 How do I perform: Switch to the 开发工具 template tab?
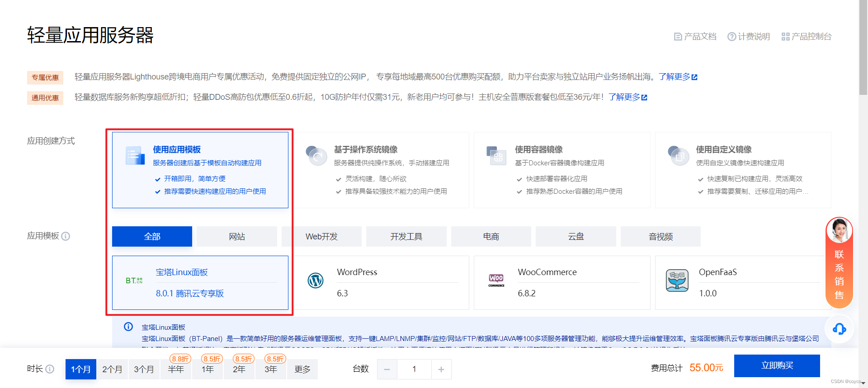(x=406, y=237)
